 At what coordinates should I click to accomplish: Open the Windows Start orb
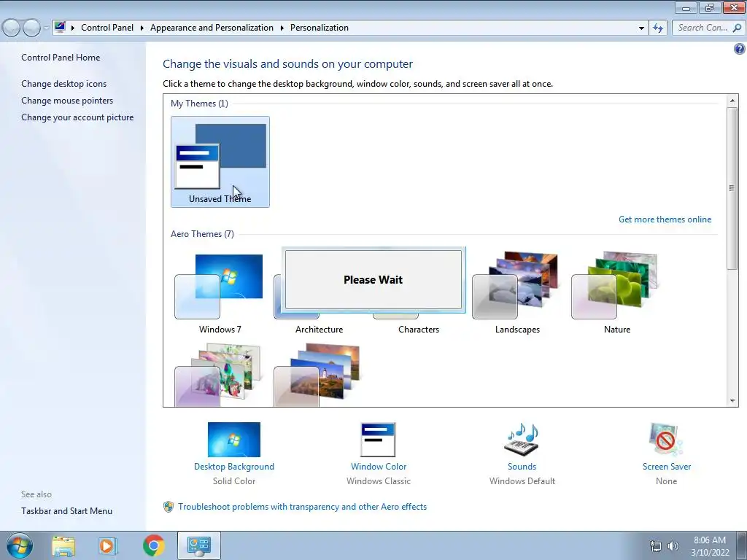(x=20, y=545)
